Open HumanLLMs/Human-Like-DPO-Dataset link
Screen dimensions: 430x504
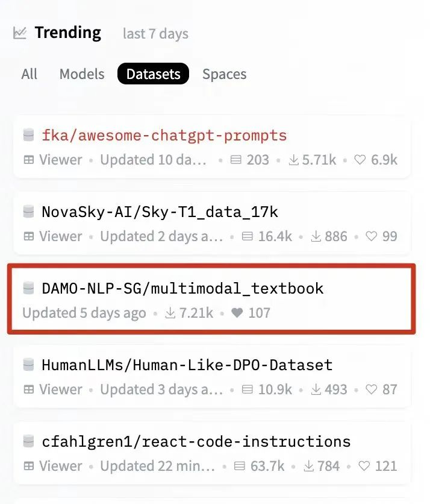tap(187, 365)
